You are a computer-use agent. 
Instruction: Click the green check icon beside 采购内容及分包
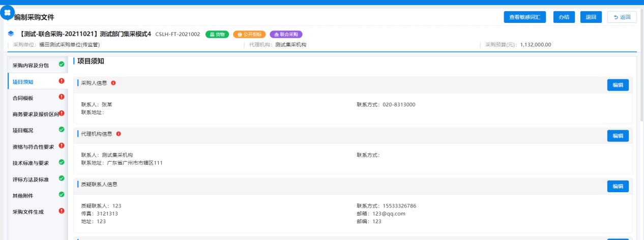pos(62,65)
